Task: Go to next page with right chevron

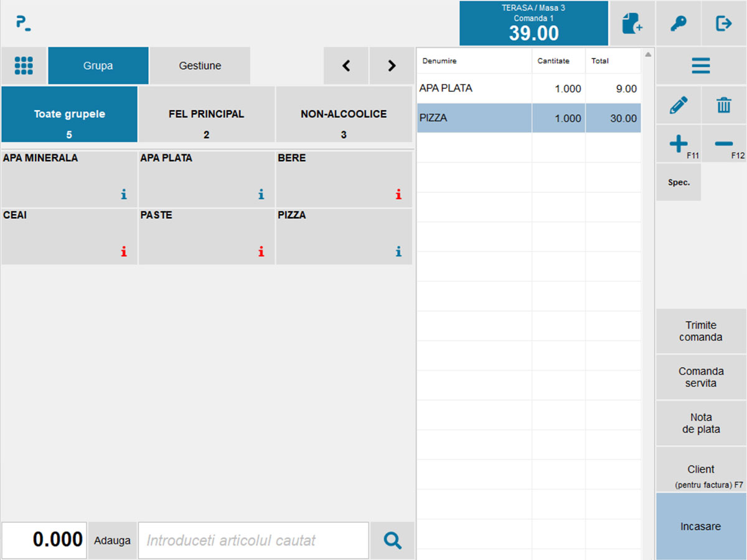Action: click(x=392, y=65)
